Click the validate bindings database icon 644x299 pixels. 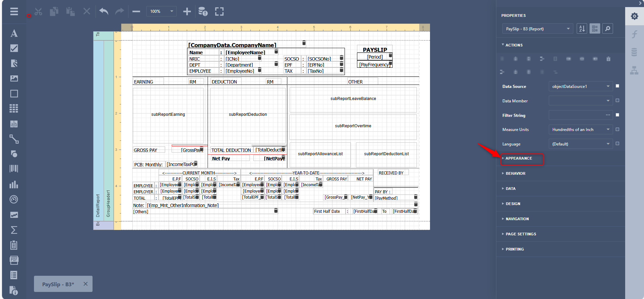[x=203, y=11]
